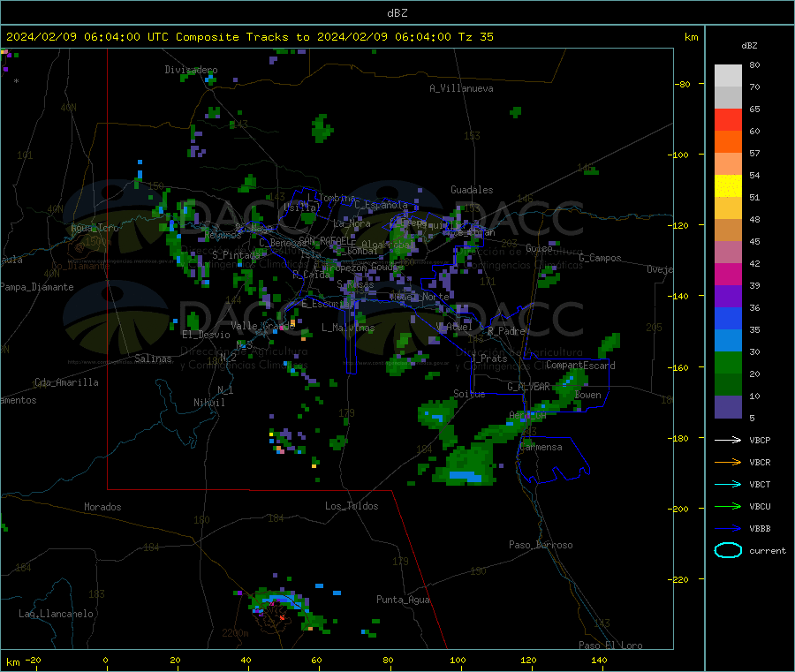
Task: Click the R_Padre place label
Action: 506,331
